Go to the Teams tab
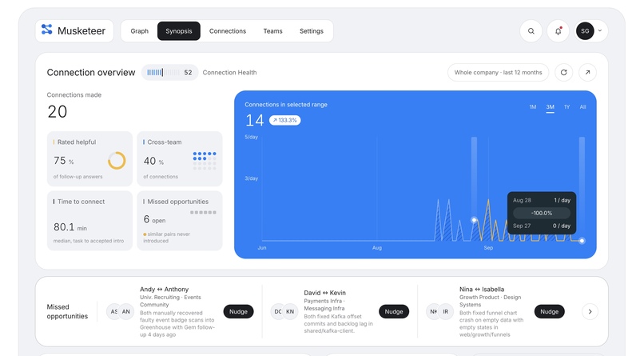The width and height of the screenshot is (644, 356). point(272,31)
